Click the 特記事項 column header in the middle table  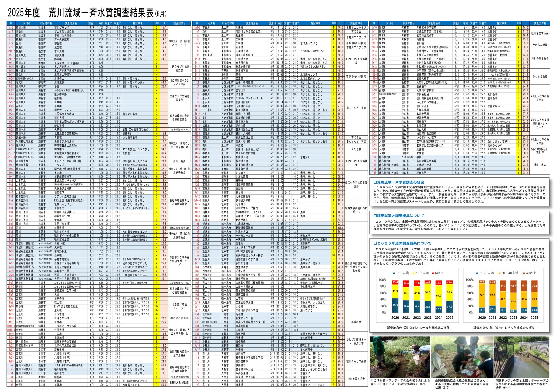pyautogui.click(x=315, y=23)
